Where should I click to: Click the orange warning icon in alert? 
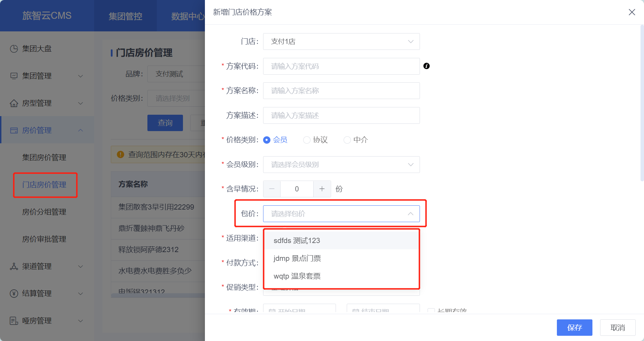[x=121, y=154]
